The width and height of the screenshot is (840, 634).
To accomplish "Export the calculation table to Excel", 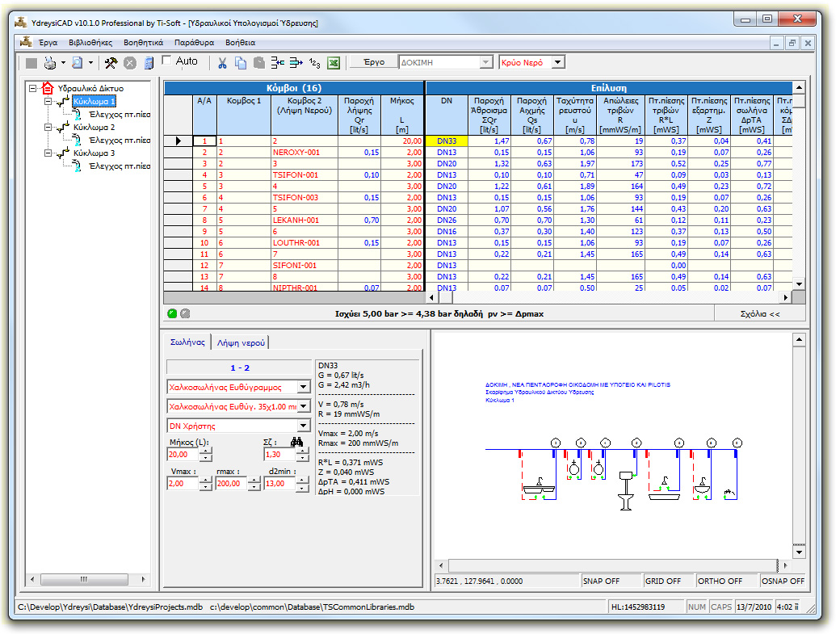I will pyautogui.click(x=334, y=63).
